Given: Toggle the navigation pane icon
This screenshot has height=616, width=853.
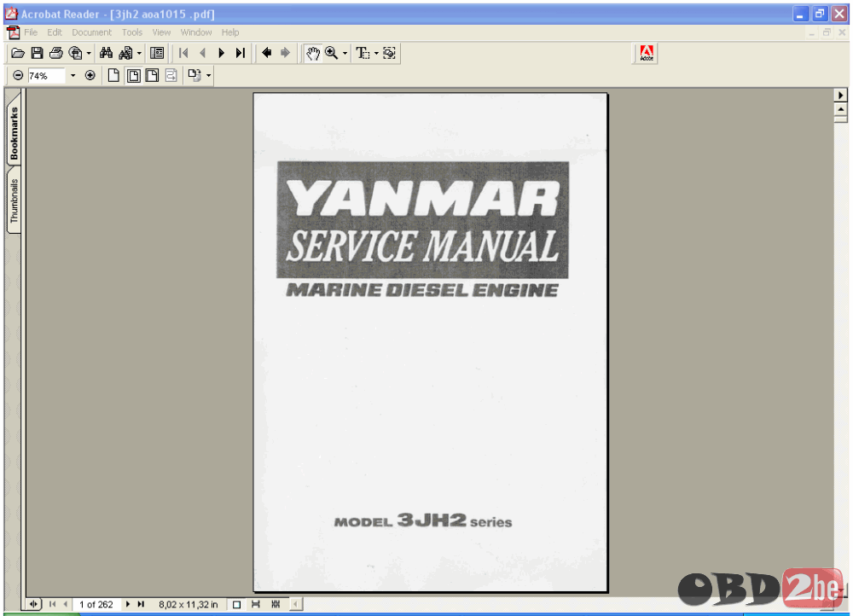Looking at the screenshot, I should click(x=157, y=53).
